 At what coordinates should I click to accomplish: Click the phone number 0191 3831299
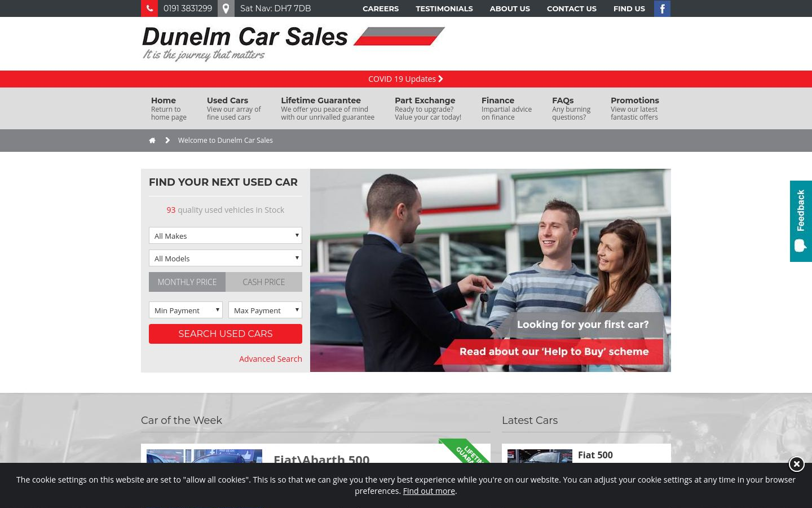point(188,8)
